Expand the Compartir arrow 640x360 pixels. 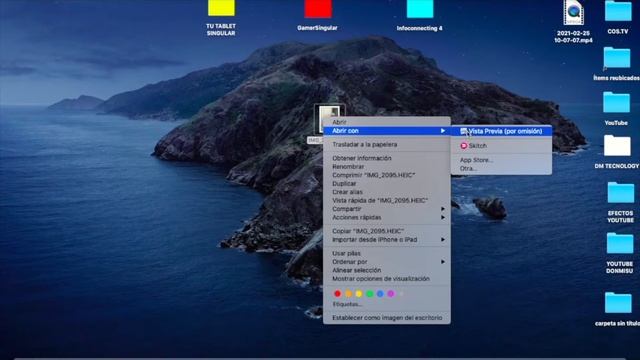tap(443, 209)
